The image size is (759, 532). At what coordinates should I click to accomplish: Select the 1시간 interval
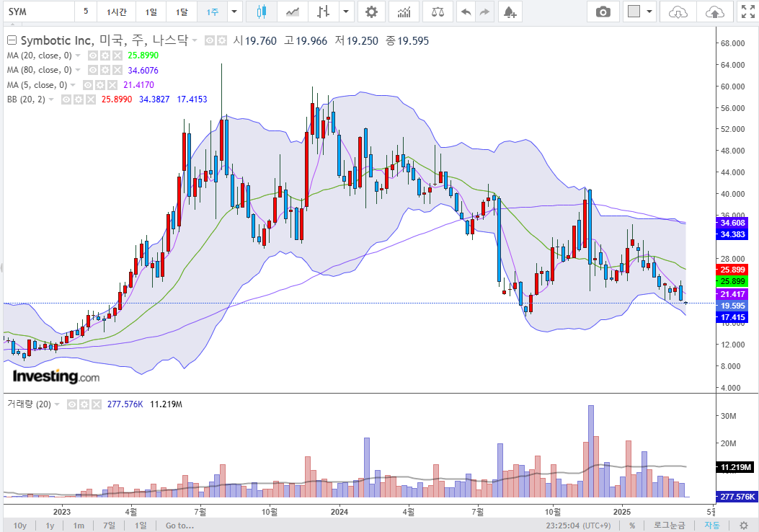117,12
